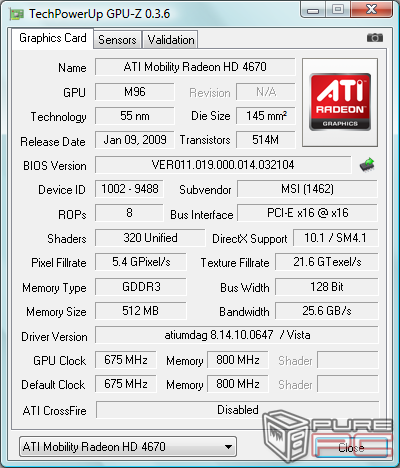Click the 'Driver Version' label
Screen dimensions: 400x468
pos(54,337)
